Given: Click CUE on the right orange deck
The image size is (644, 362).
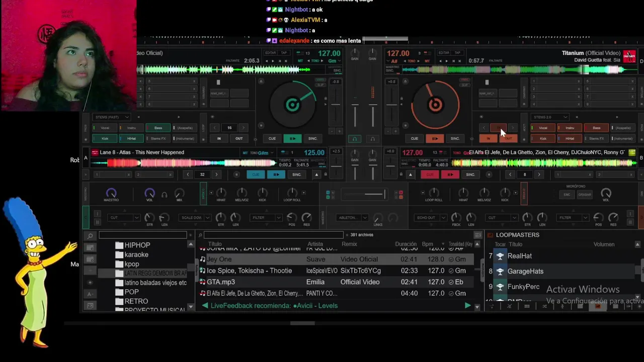Looking at the screenshot, I should tap(414, 138).
